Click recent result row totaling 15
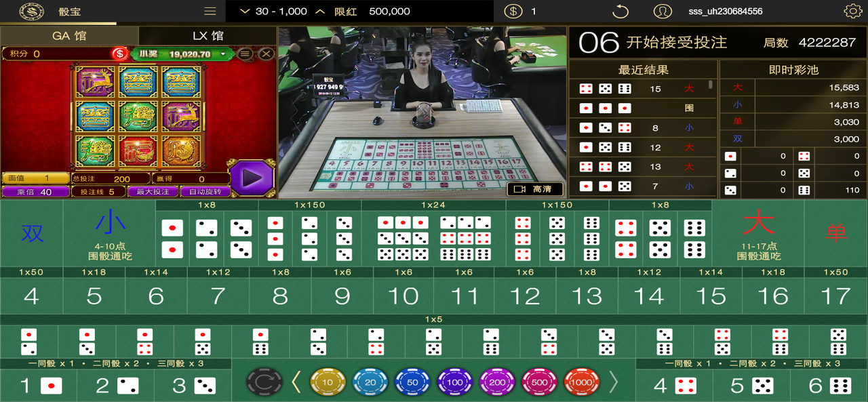This screenshot has height=402, width=868. tap(642, 89)
